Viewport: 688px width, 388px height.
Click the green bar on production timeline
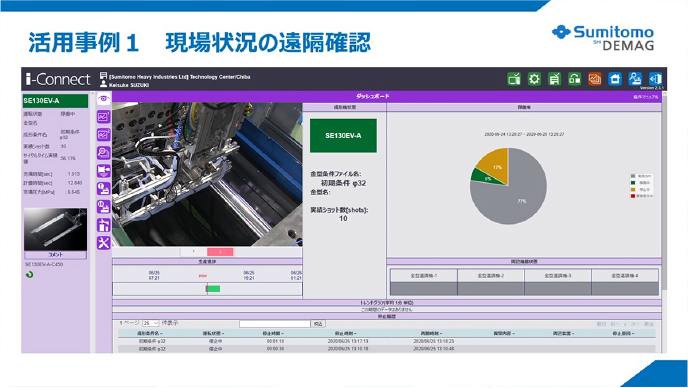(213, 288)
